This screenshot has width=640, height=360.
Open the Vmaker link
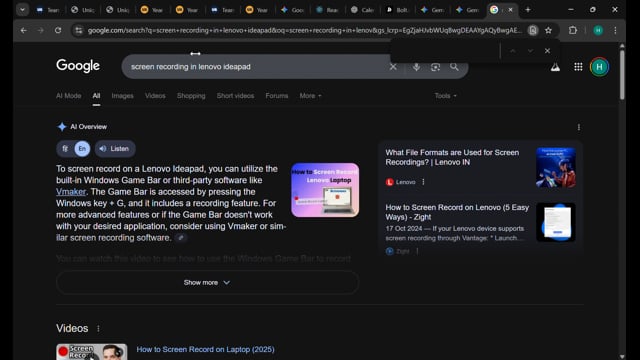71,192
